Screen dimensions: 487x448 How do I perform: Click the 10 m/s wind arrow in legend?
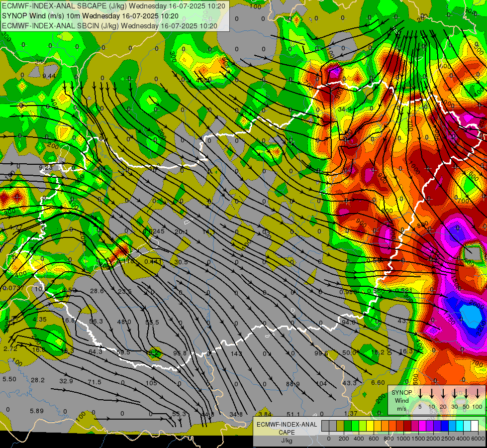[x=432, y=393]
